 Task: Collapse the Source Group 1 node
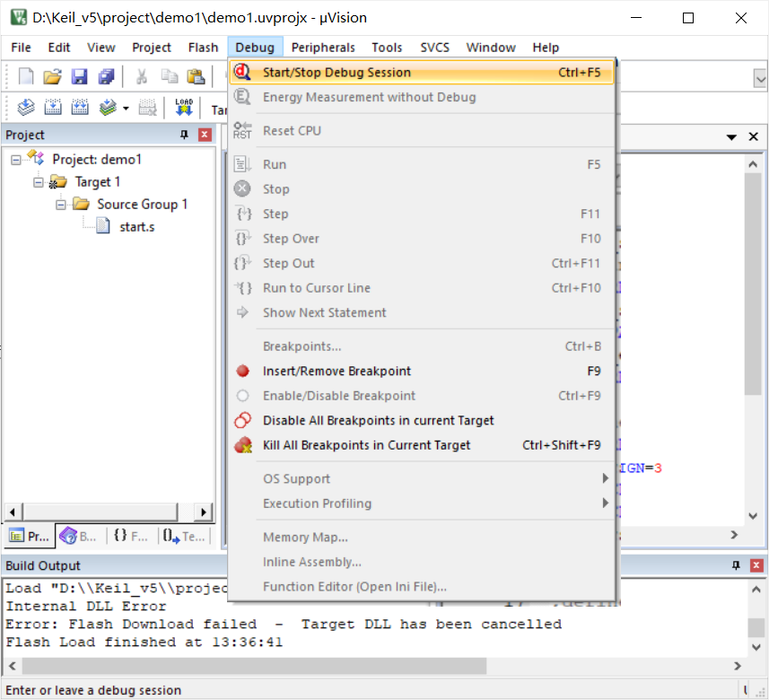pyautogui.click(x=60, y=204)
